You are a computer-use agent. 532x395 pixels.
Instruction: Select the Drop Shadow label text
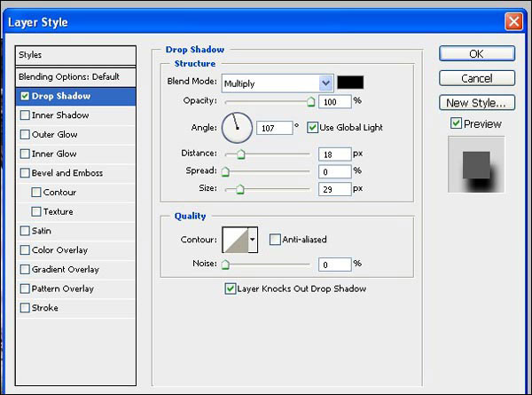pyautogui.click(x=61, y=96)
